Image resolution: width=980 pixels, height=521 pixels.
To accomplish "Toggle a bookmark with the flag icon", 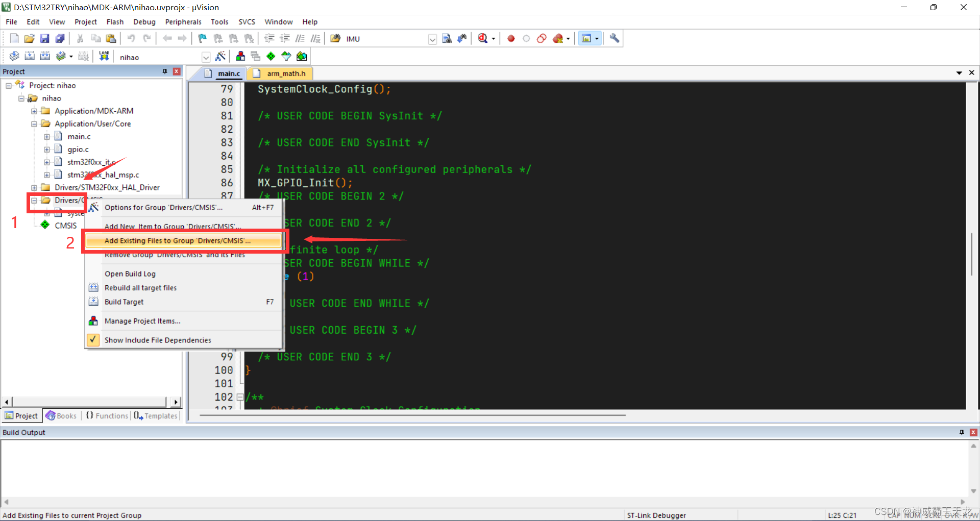I will coord(203,38).
